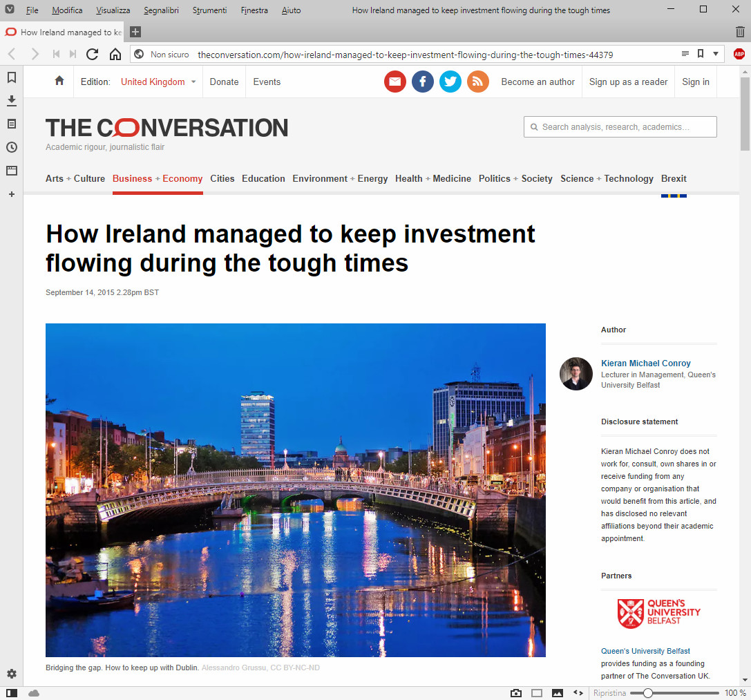
Task: Expand the address bar history dropdown
Action: pyautogui.click(x=716, y=54)
